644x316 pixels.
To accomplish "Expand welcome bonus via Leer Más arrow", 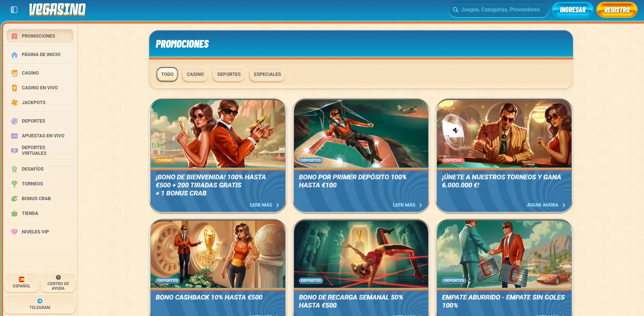I will 277,205.
